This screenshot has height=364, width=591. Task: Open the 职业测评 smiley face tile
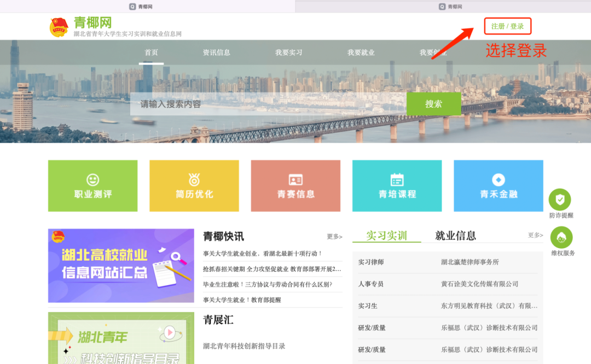coord(92,186)
